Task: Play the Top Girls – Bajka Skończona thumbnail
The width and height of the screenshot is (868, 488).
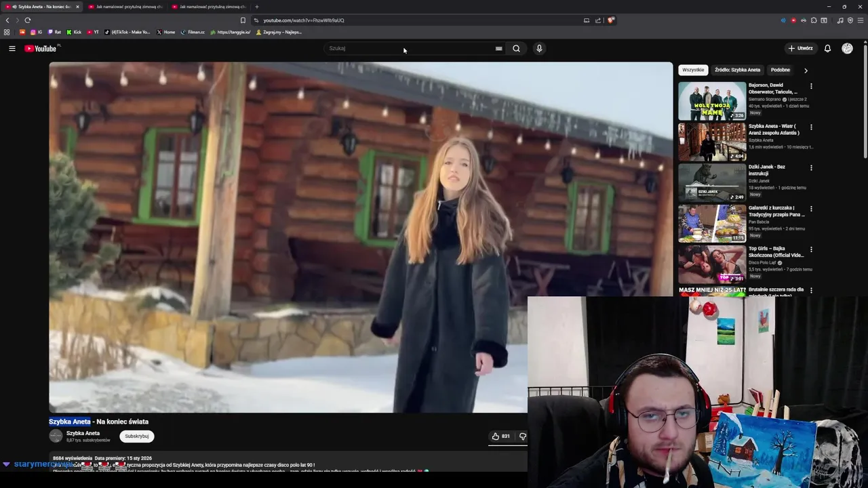Action: [712, 264]
